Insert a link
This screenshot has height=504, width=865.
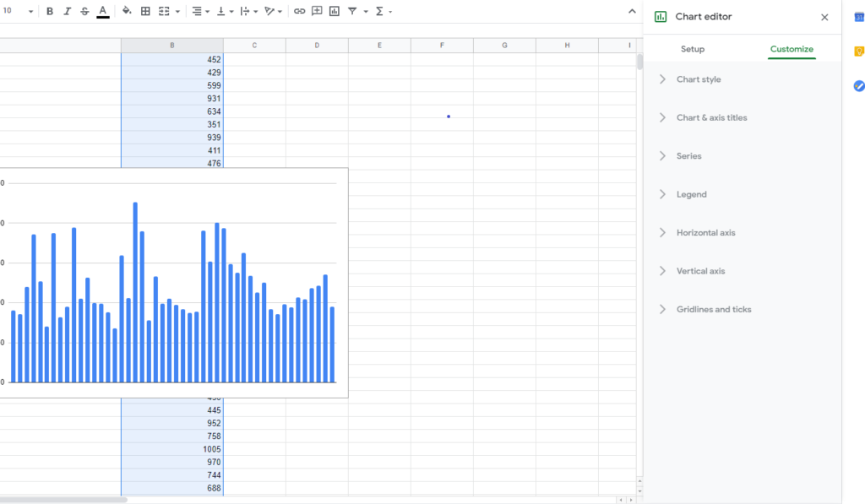tap(298, 11)
